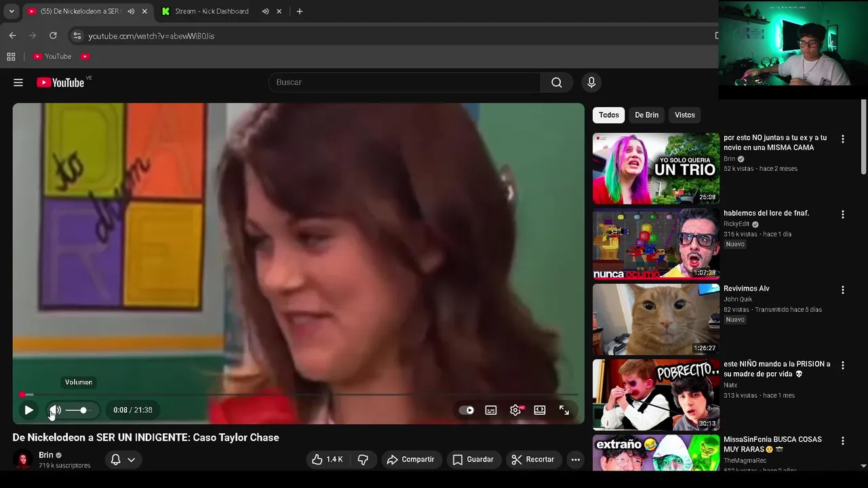Open options menu for 'por esto NO juntas' video
The width and height of the screenshot is (868, 488).
tap(843, 139)
